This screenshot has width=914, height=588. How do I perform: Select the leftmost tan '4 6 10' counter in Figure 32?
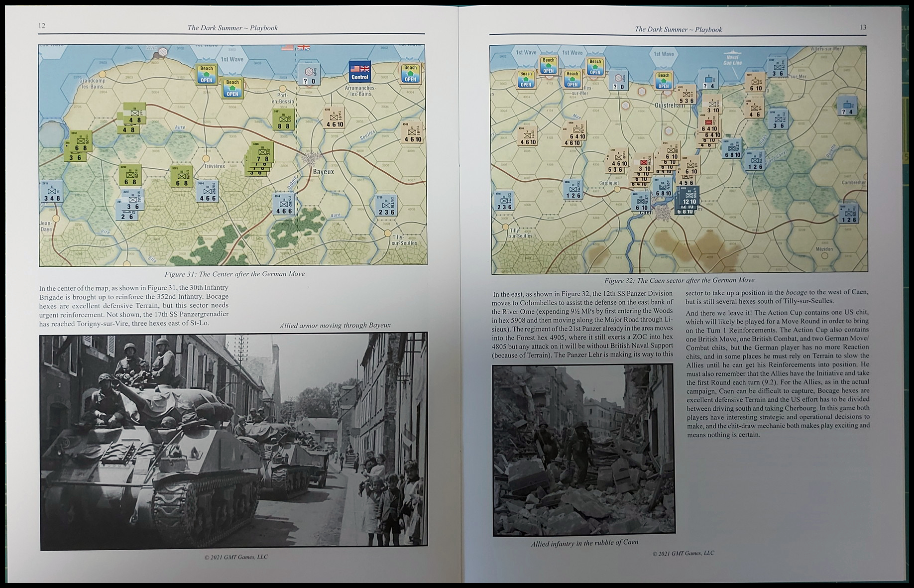click(x=528, y=136)
